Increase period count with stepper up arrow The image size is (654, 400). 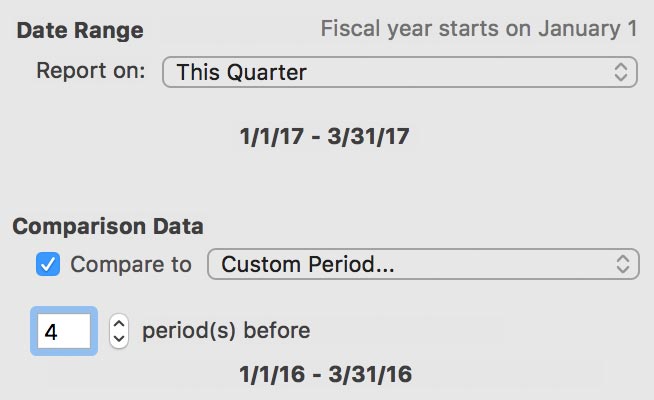pos(119,322)
